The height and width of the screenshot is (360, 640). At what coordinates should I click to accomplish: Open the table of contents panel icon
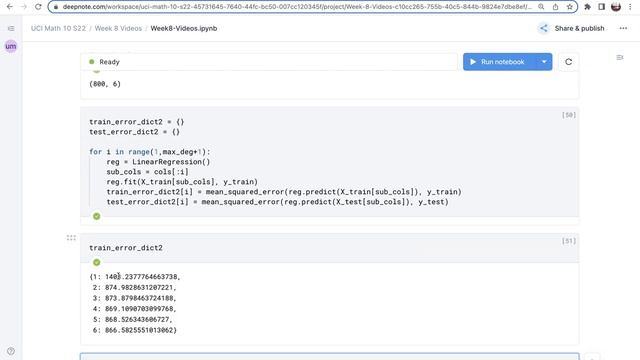tap(620, 58)
